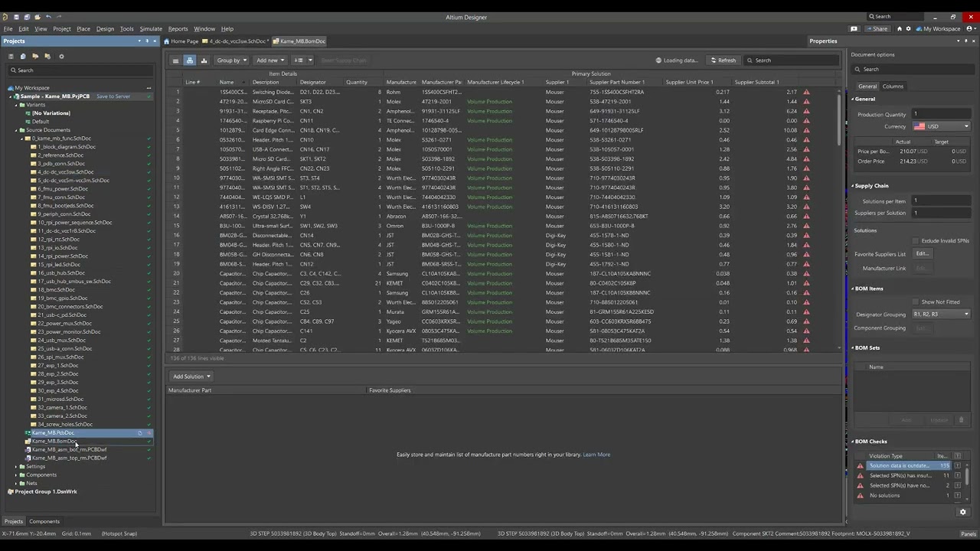Screen dimensions: 980x551
Task: Switch to the Columns tab in Properties
Action: (x=893, y=86)
